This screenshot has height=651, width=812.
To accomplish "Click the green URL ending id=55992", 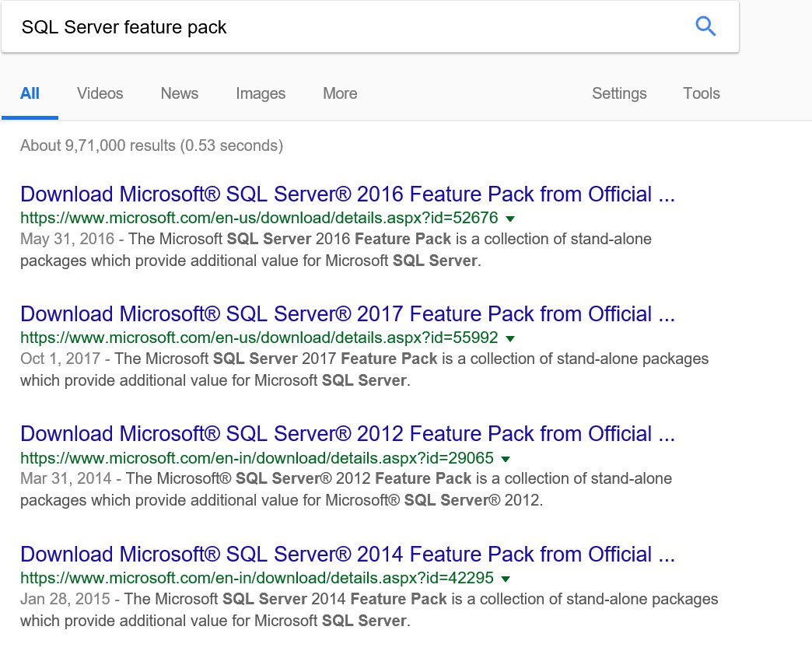I will (259, 338).
